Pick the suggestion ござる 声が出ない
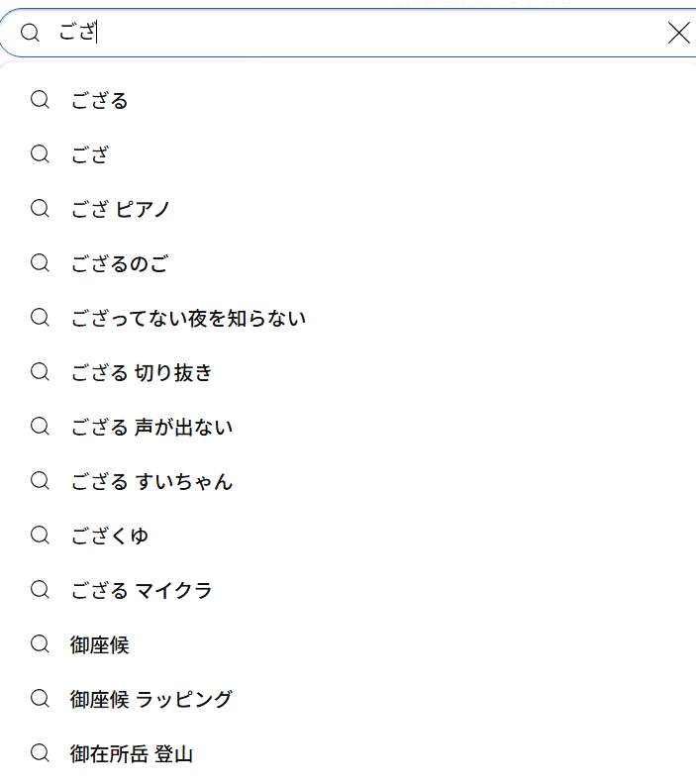The height and width of the screenshot is (784, 696). pyautogui.click(x=348, y=427)
